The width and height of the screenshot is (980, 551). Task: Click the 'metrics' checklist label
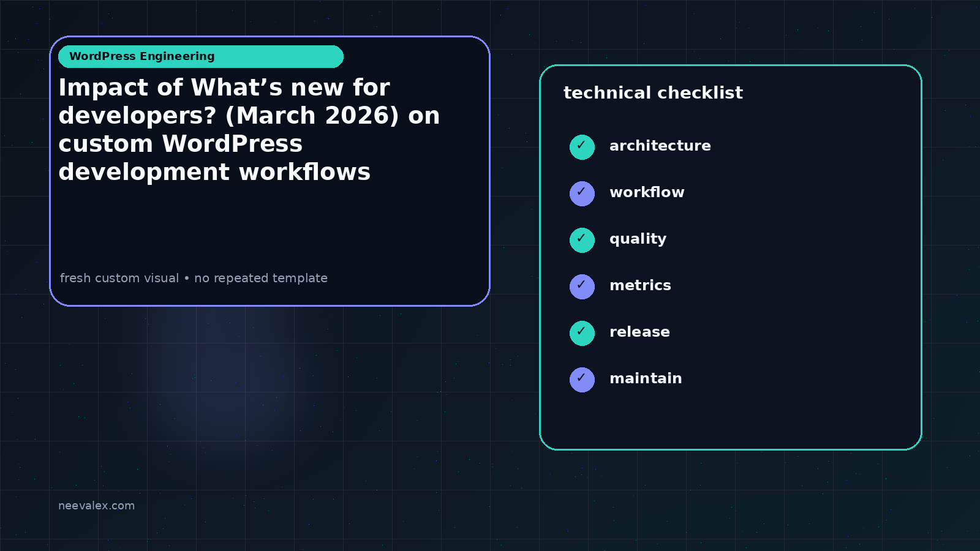640,285
